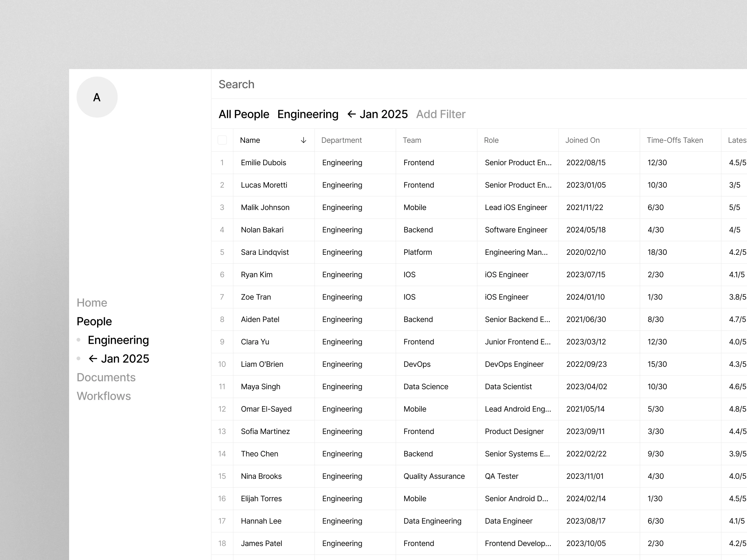Click the avatar circle labeled A
The image size is (747, 560).
(97, 97)
